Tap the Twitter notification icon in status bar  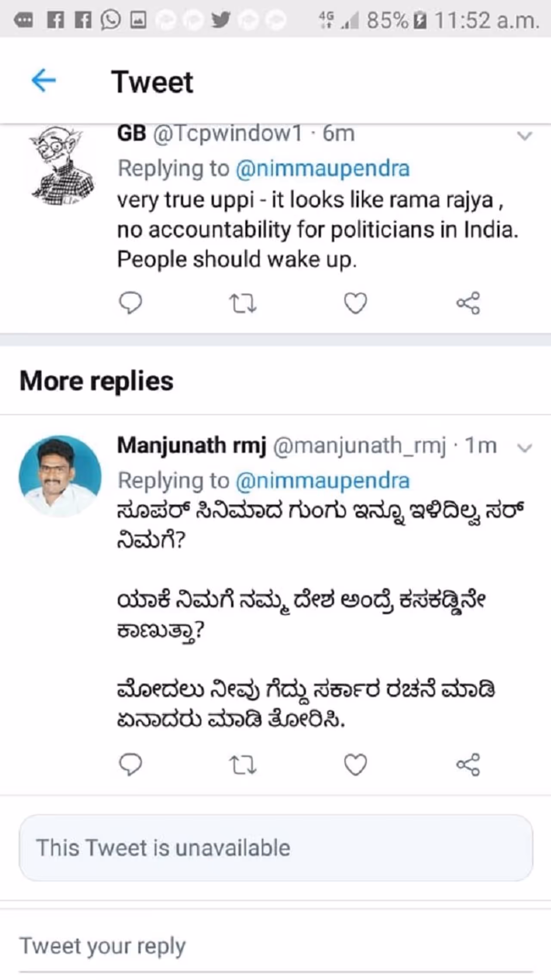click(x=221, y=20)
